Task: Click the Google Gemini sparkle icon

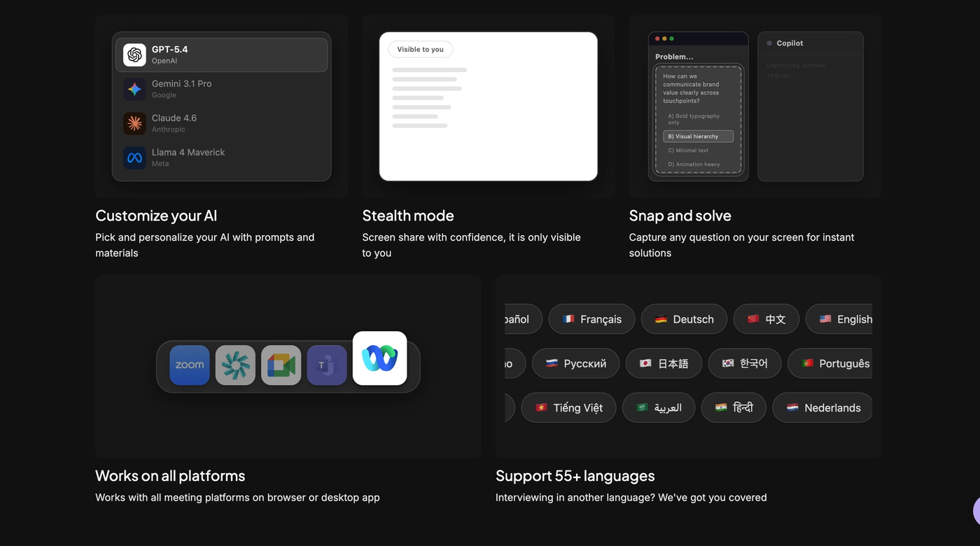Action: tap(134, 90)
